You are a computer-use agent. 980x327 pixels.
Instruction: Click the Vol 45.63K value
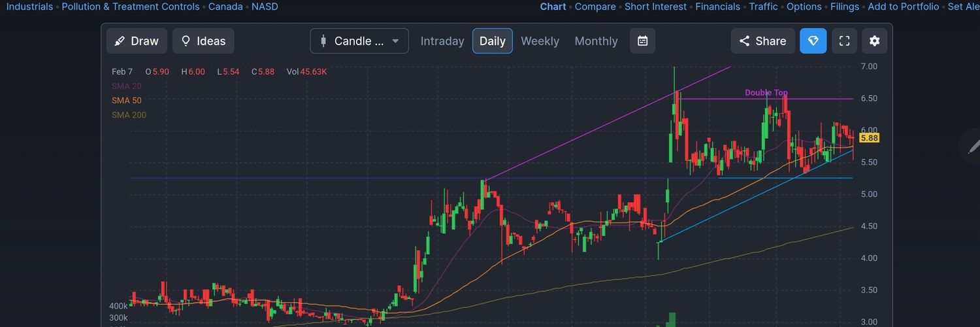306,72
